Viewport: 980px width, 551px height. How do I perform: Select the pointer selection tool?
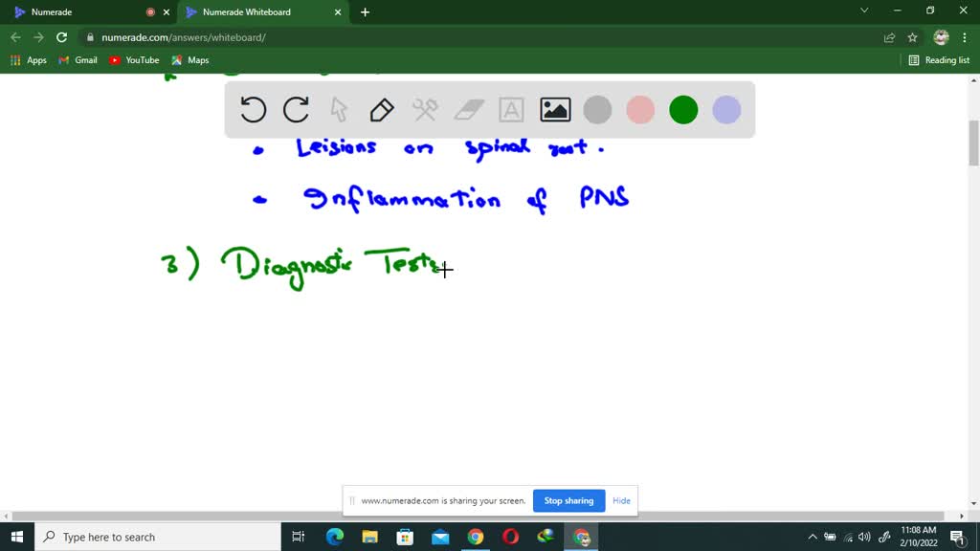(339, 110)
